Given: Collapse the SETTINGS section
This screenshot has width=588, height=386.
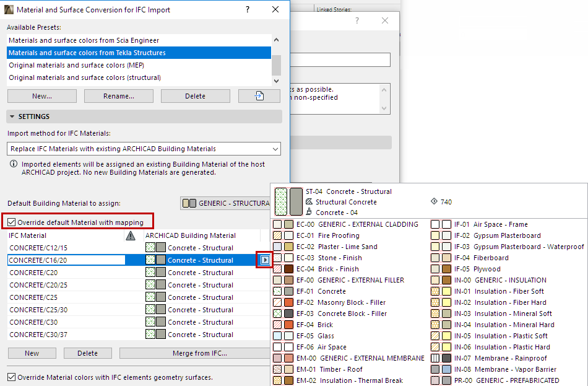Looking at the screenshot, I should (x=12, y=116).
